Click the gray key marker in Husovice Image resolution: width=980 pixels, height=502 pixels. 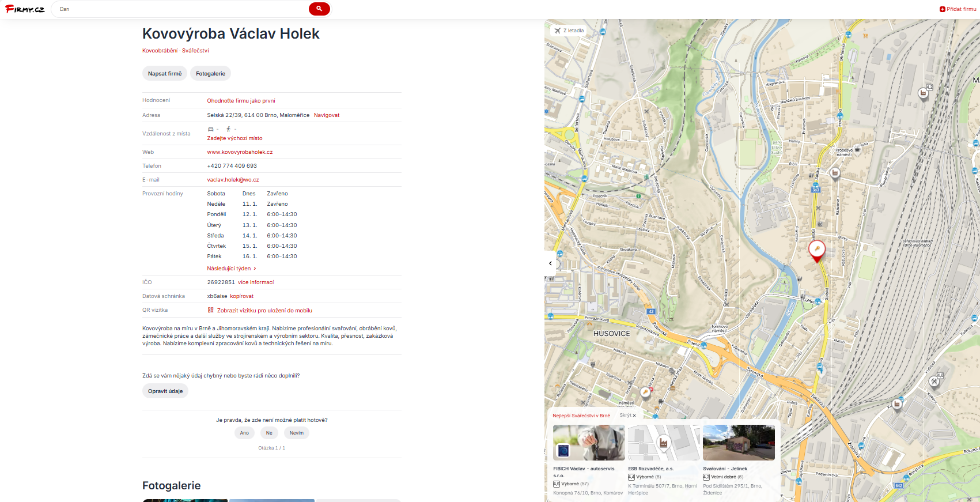645,392
